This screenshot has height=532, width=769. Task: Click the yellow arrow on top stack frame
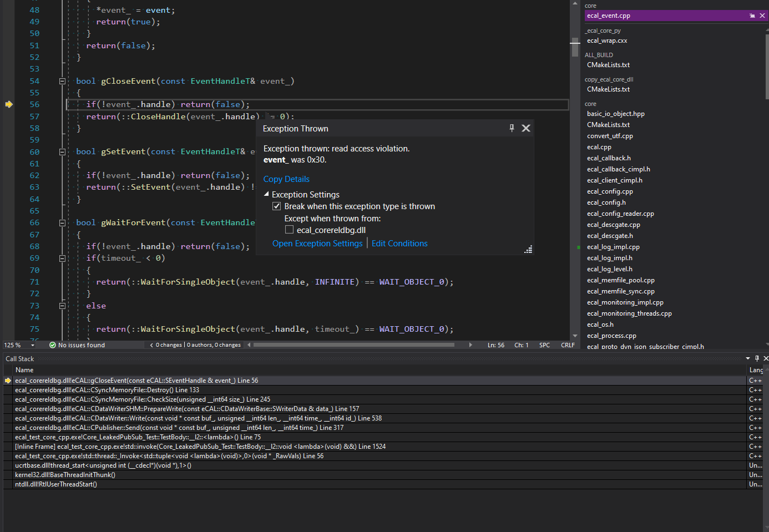(x=7, y=380)
